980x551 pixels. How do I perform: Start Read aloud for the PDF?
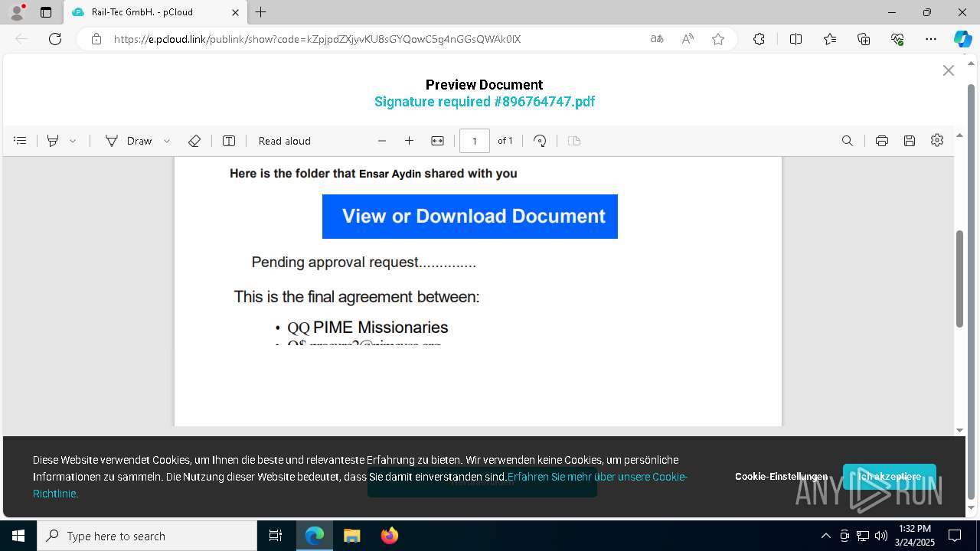tap(285, 141)
